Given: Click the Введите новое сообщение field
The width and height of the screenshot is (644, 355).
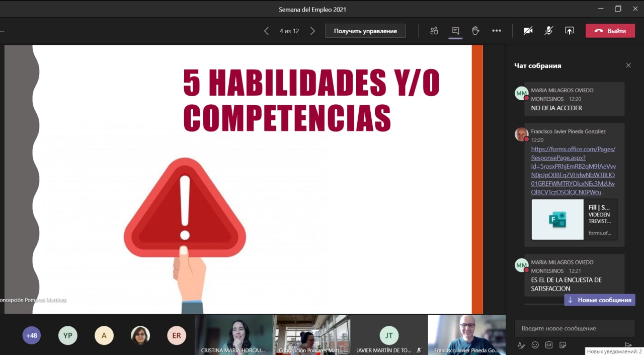Looking at the screenshot, I should coord(575,328).
